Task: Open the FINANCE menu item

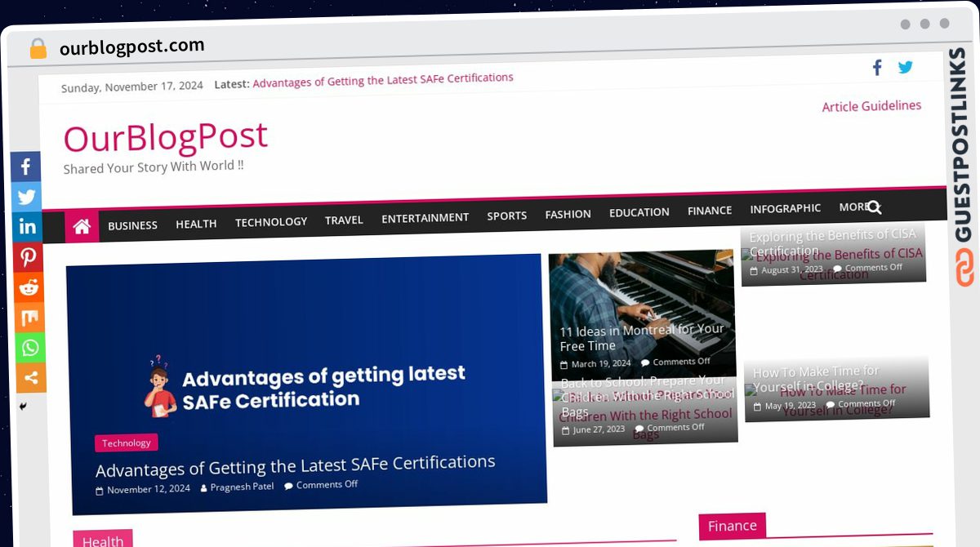Action: point(710,211)
